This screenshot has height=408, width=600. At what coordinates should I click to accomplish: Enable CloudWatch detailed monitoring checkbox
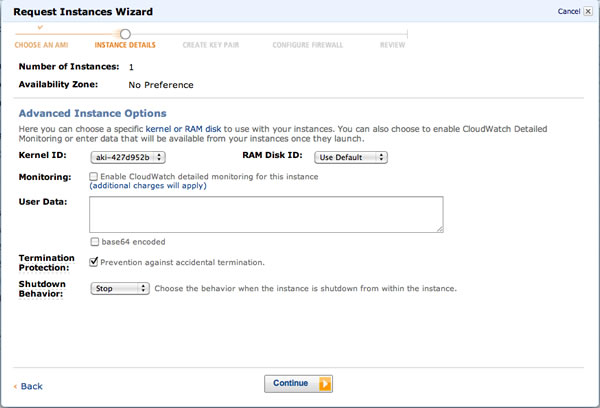click(94, 176)
